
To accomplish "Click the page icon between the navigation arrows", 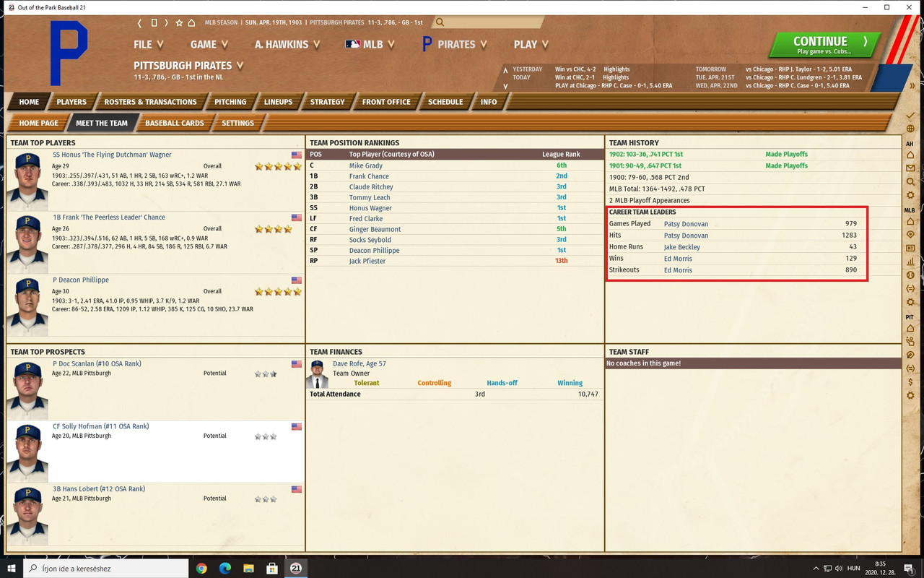I will point(154,23).
